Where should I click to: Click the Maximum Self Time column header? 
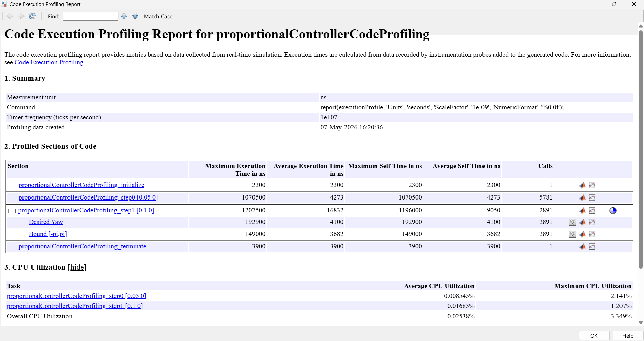385,166
